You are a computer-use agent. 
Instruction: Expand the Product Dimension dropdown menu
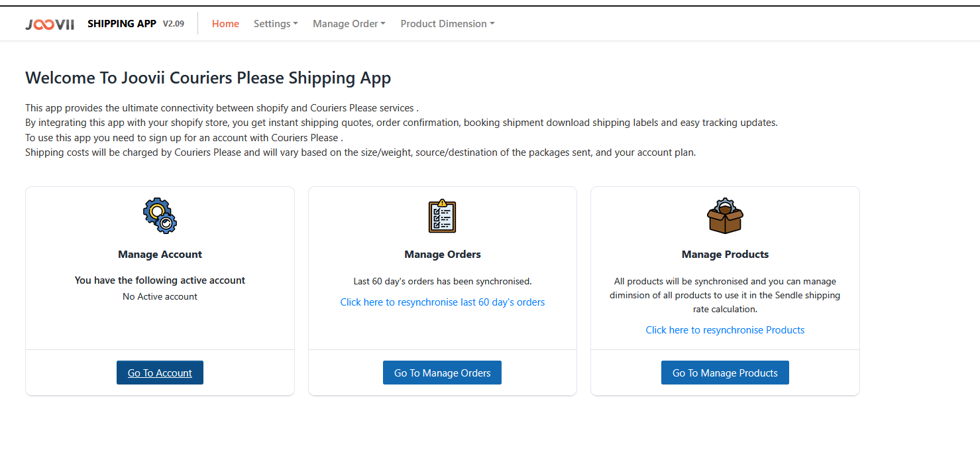click(x=447, y=24)
